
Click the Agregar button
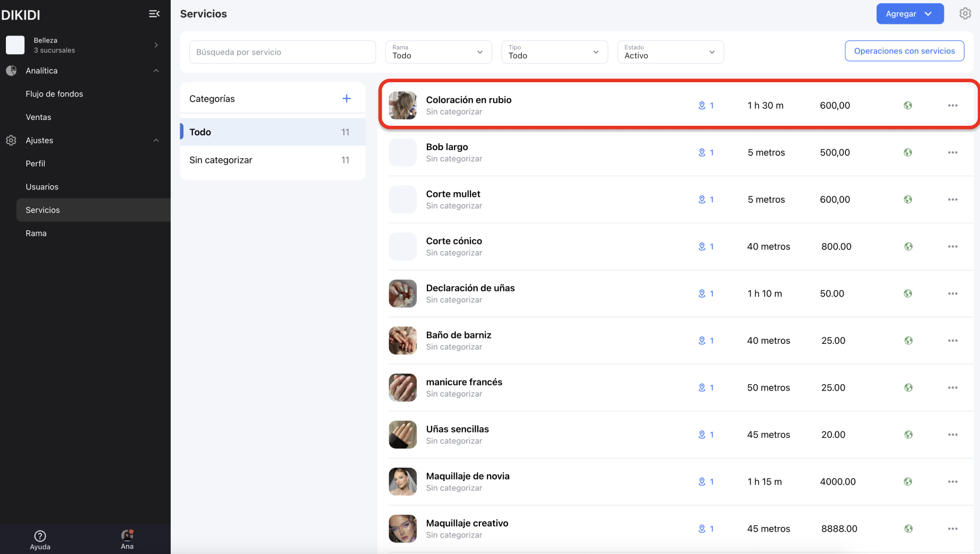(909, 14)
